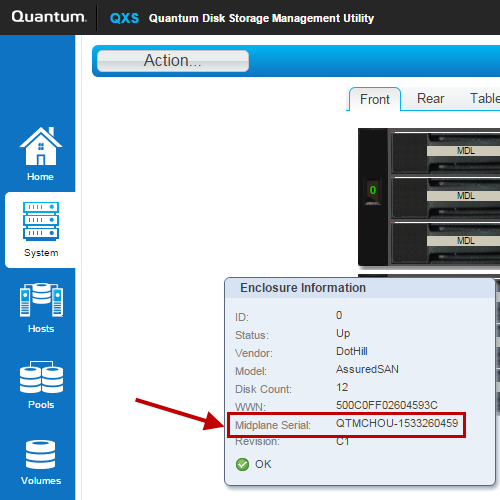The image size is (500, 500).
Task: Click the Midplane Serial value QTMCHOU-1533260459
Action: 397,423
